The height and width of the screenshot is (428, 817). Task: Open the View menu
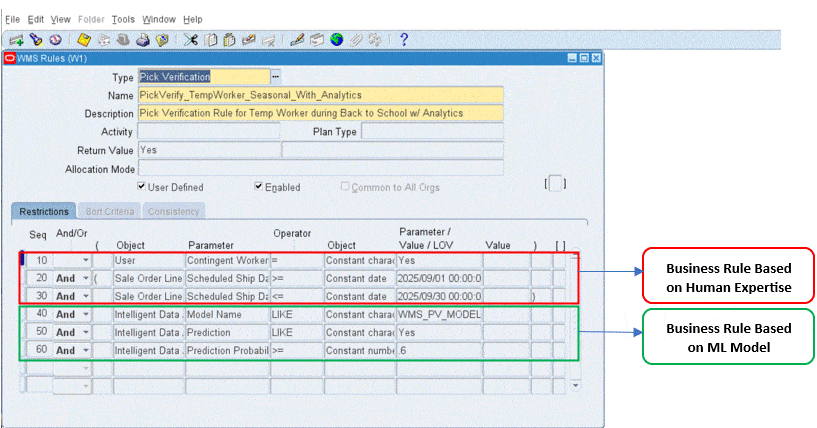(x=60, y=19)
